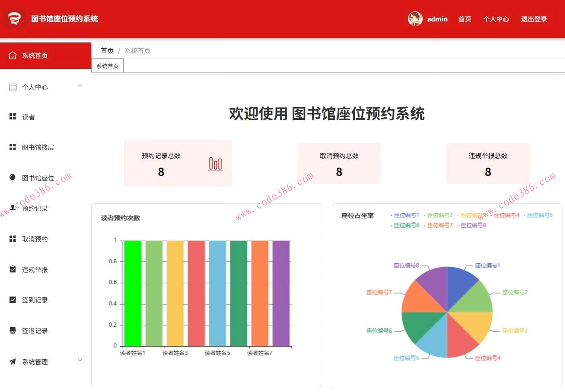
Task: Click the 图书馆座位 seat icon
Action: (13, 177)
